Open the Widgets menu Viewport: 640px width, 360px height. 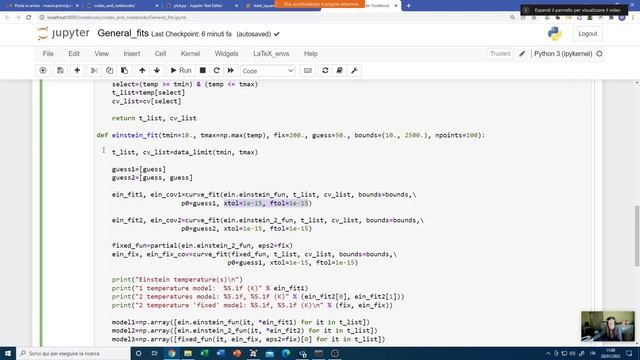click(227, 53)
